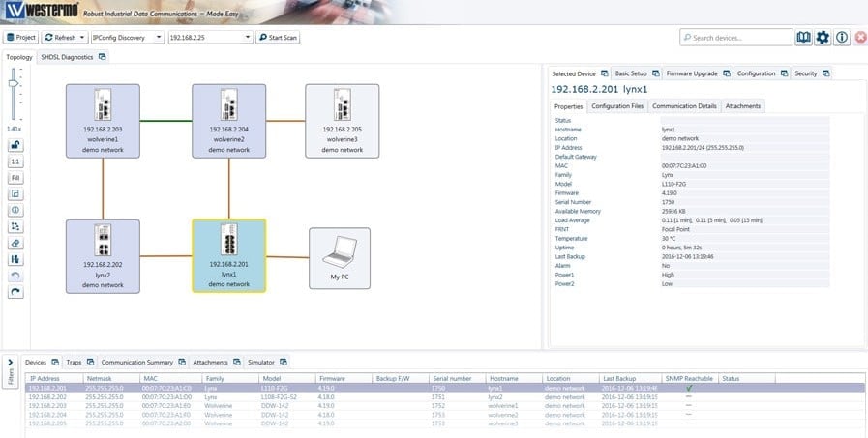Open the Attachments sub-tab of selected device
The image size is (868, 438).
pos(743,106)
